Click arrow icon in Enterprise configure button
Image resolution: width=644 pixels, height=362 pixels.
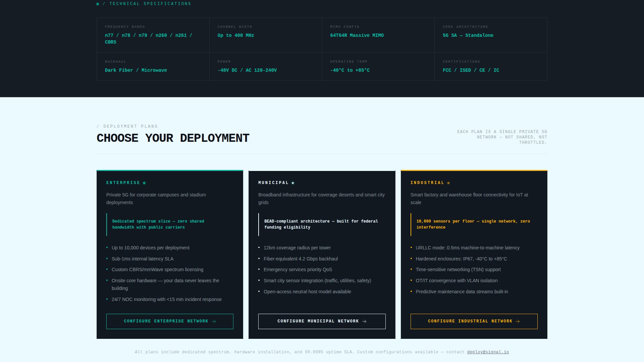214,321
